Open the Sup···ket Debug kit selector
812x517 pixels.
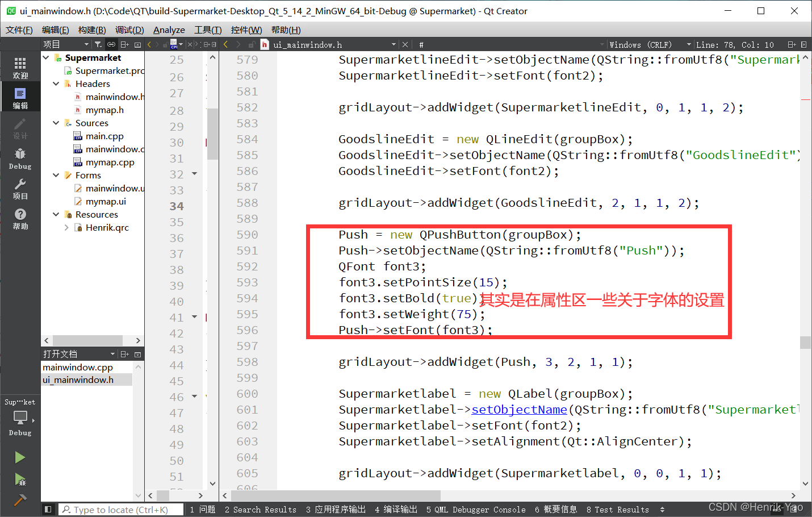click(20, 417)
